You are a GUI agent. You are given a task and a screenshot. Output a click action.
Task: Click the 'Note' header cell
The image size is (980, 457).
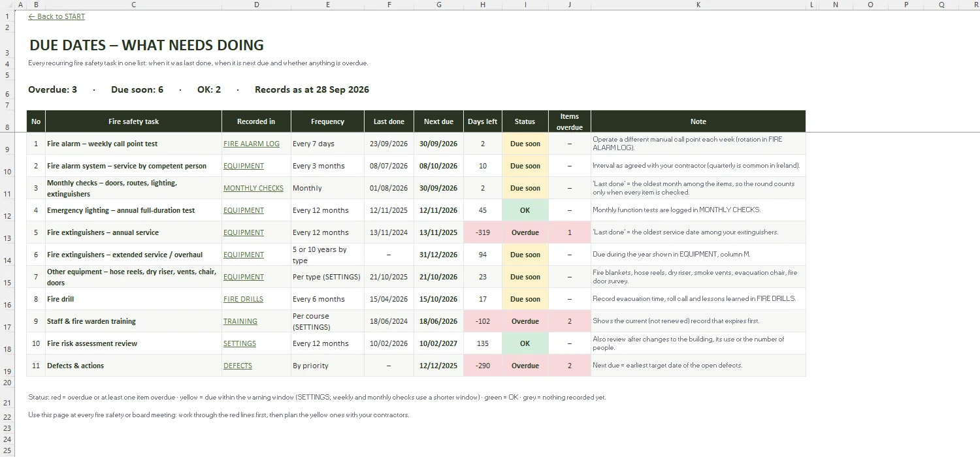point(698,121)
